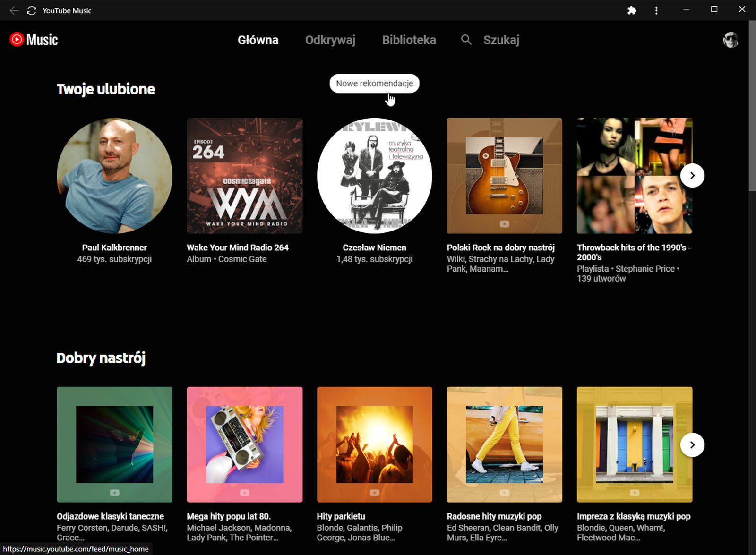Open Impreza z klasyką muzyki pop title
Image resolution: width=756 pixels, height=555 pixels.
[634, 516]
